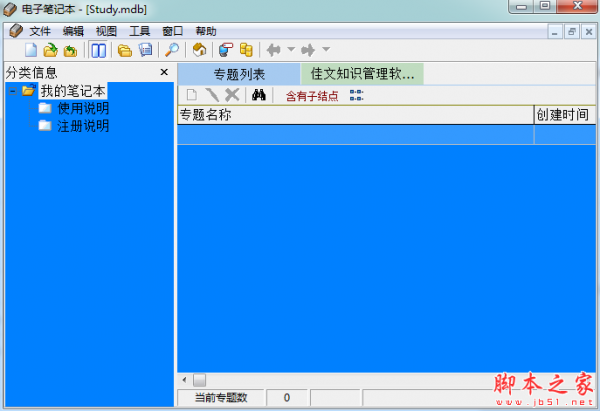Click the 注册说明 folder icon
Screen dimensions: 600x411
[x=45, y=126]
